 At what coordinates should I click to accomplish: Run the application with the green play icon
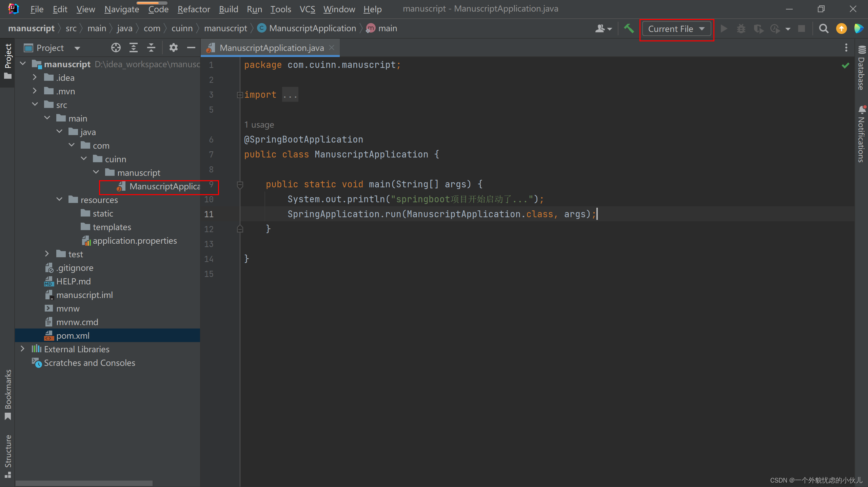[724, 29]
